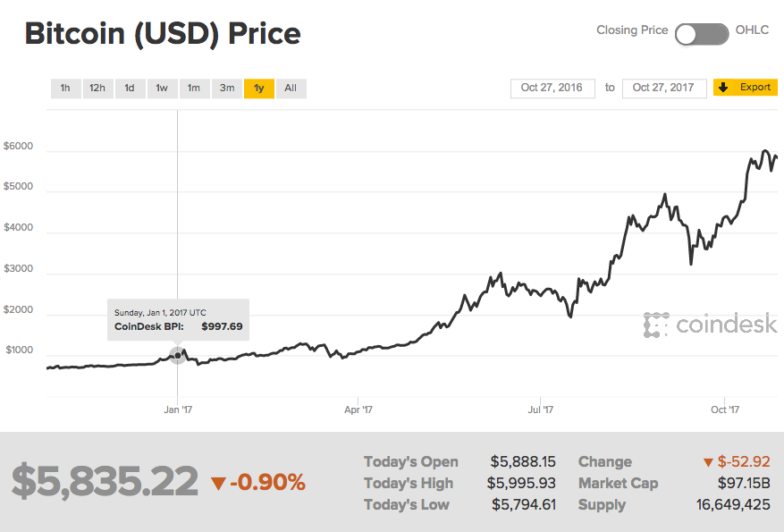Click the red down-arrow beside -0.90%
The height and width of the screenshot is (532, 784).
[x=218, y=484]
